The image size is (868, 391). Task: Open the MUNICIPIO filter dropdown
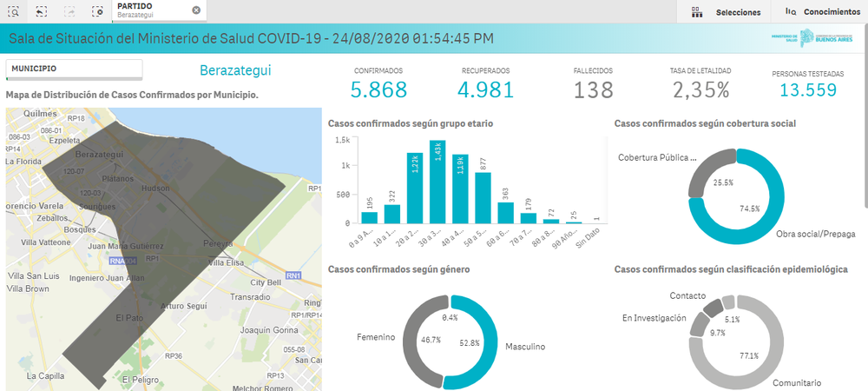pyautogui.click(x=74, y=69)
